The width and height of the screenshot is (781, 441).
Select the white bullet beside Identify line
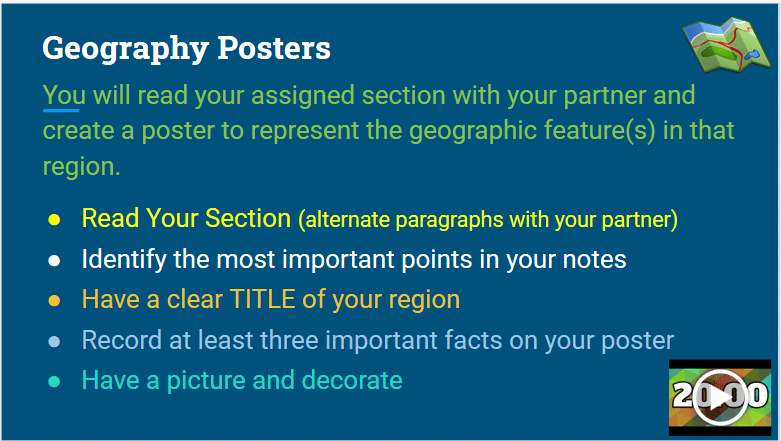54,260
